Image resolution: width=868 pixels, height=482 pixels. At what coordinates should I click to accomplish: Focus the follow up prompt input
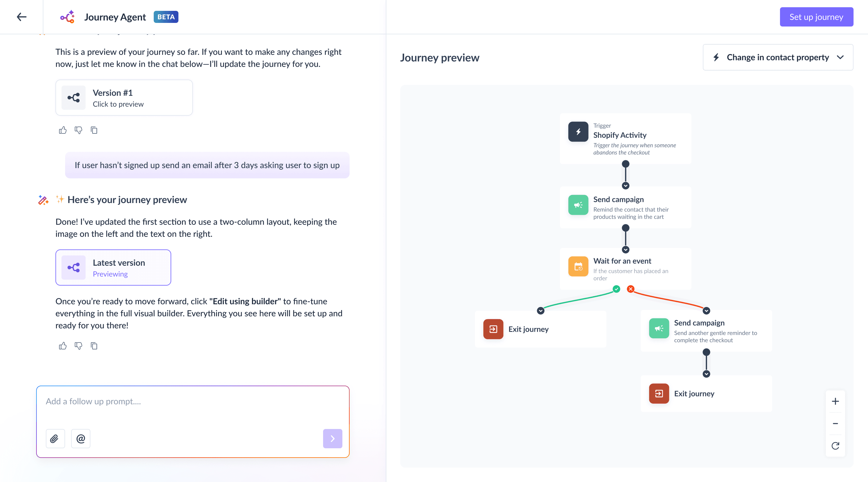click(192, 402)
